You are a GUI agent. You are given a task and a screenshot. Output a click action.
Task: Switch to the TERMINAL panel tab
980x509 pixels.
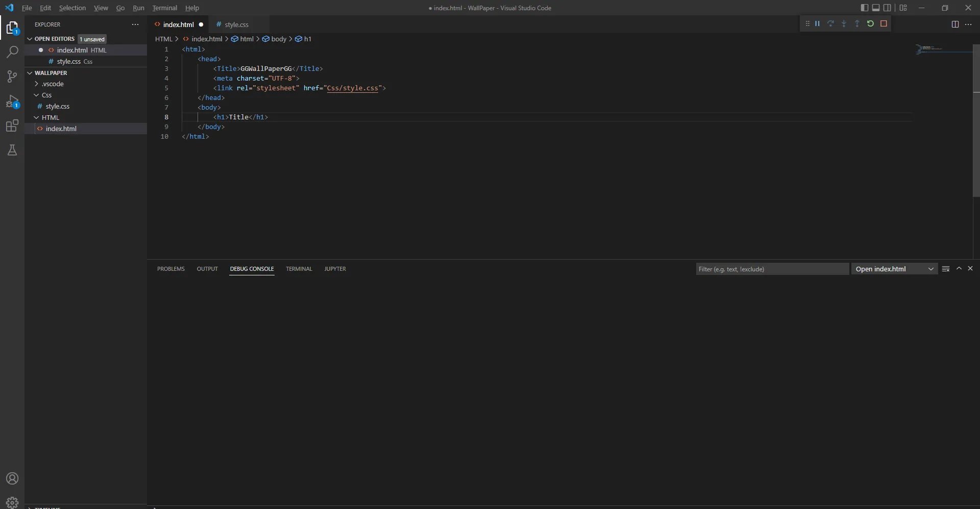click(x=299, y=269)
